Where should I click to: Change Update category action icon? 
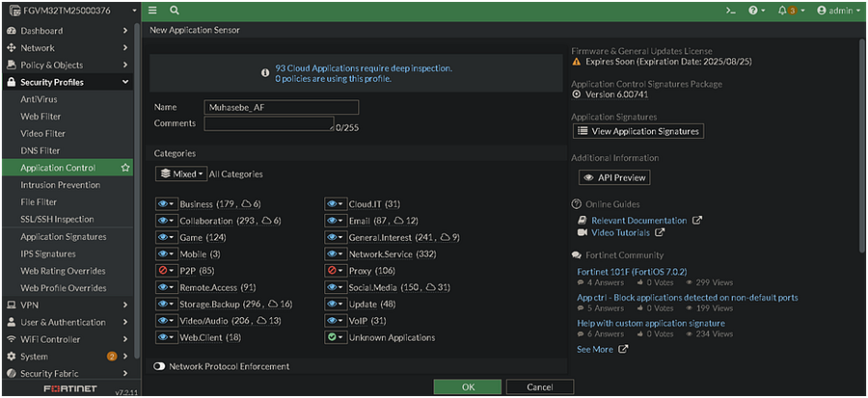pyautogui.click(x=335, y=304)
